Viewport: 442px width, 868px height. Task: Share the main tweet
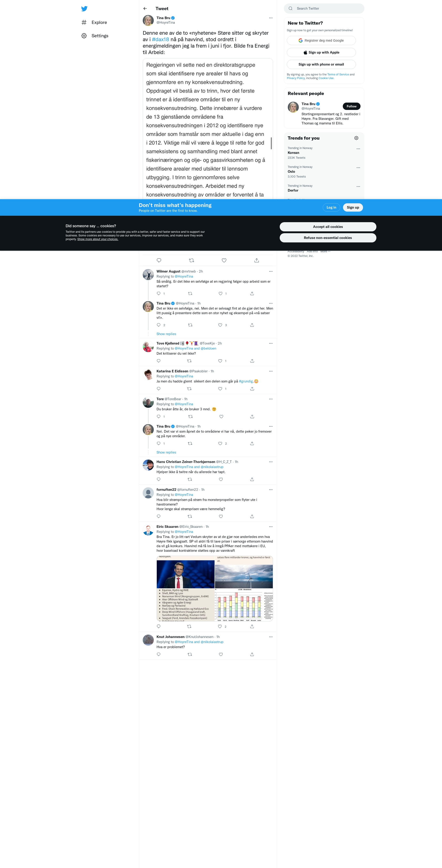coord(257,260)
